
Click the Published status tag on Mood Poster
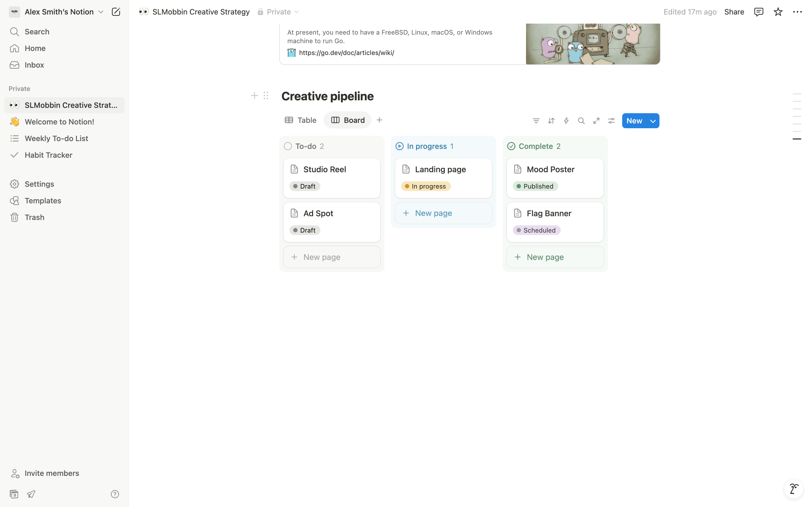(x=535, y=186)
